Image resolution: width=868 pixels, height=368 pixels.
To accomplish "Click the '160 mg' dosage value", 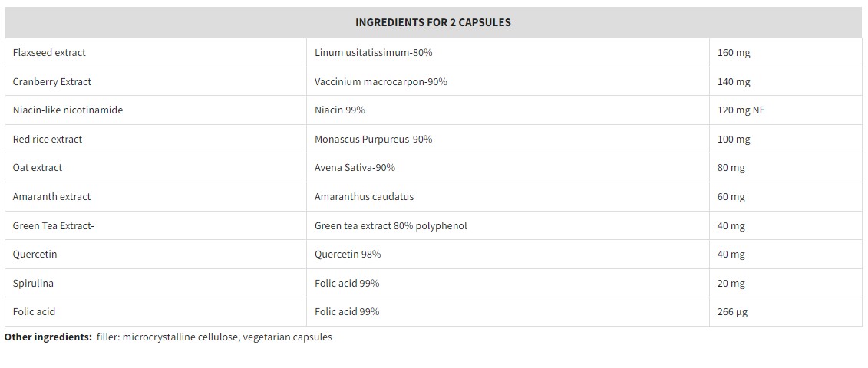I will tap(734, 53).
